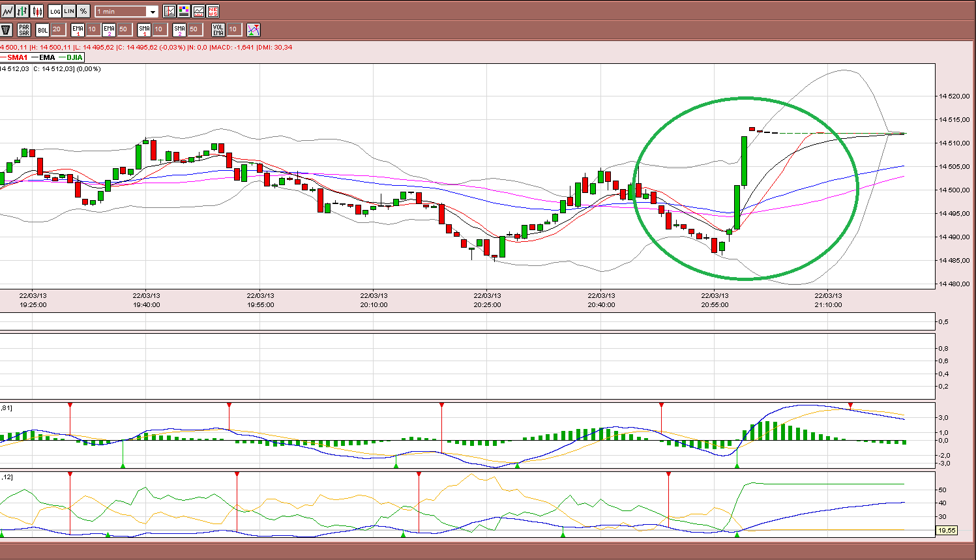Edit the SMA 1 period field
Screen dimensions: 976x560
[159, 29]
